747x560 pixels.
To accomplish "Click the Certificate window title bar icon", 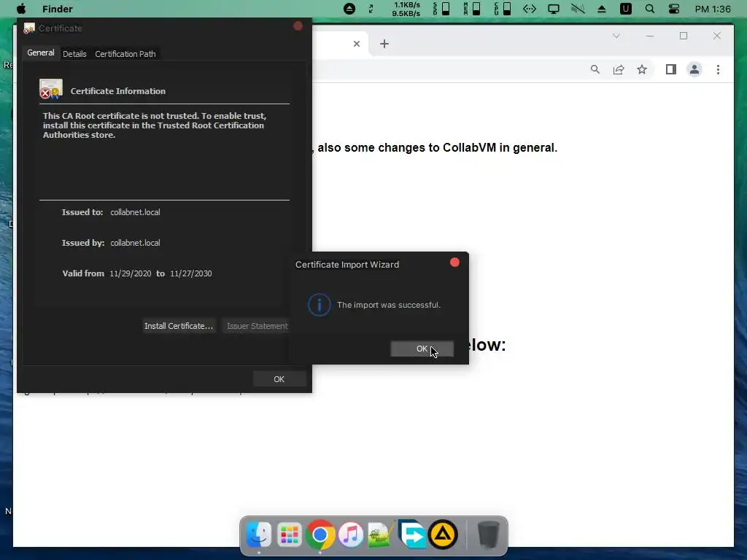I will [x=29, y=28].
